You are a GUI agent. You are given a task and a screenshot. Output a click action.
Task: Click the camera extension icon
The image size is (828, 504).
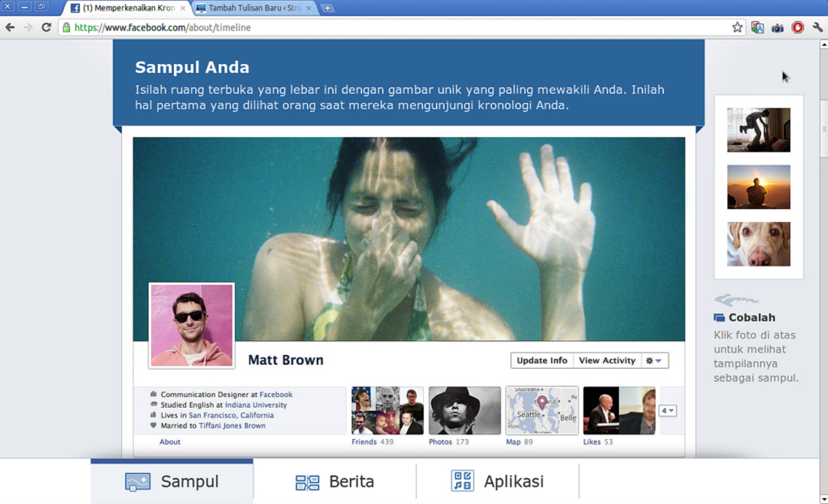coord(777,27)
